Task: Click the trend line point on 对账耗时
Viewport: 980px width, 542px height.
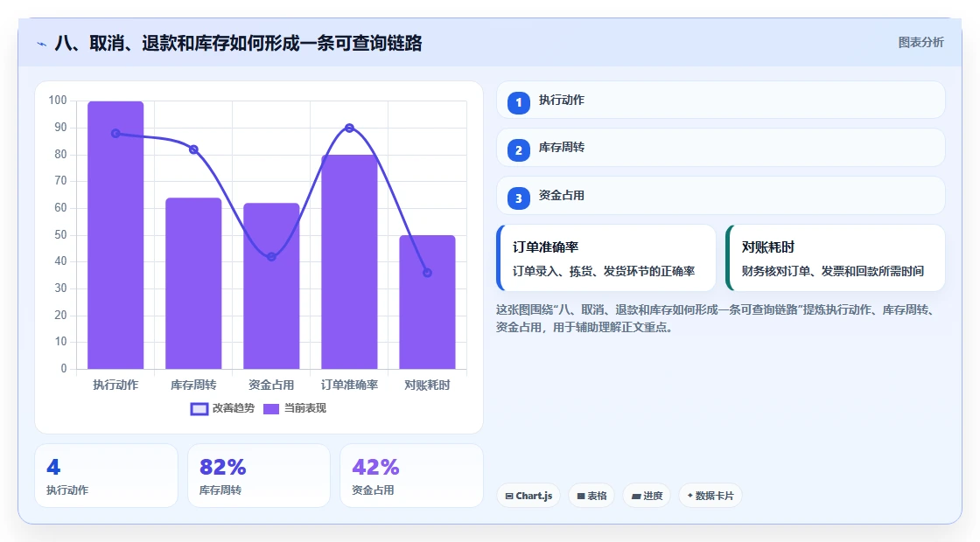Action: click(428, 273)
